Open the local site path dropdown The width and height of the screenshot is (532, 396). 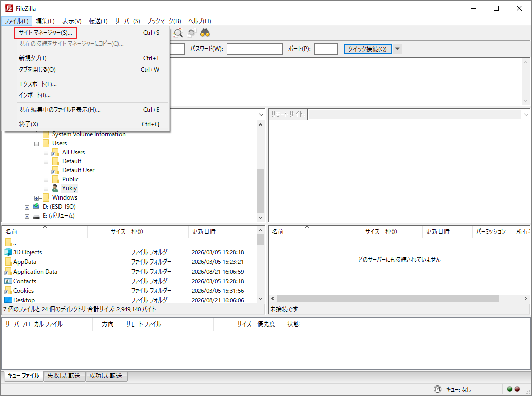click(261, 114)
